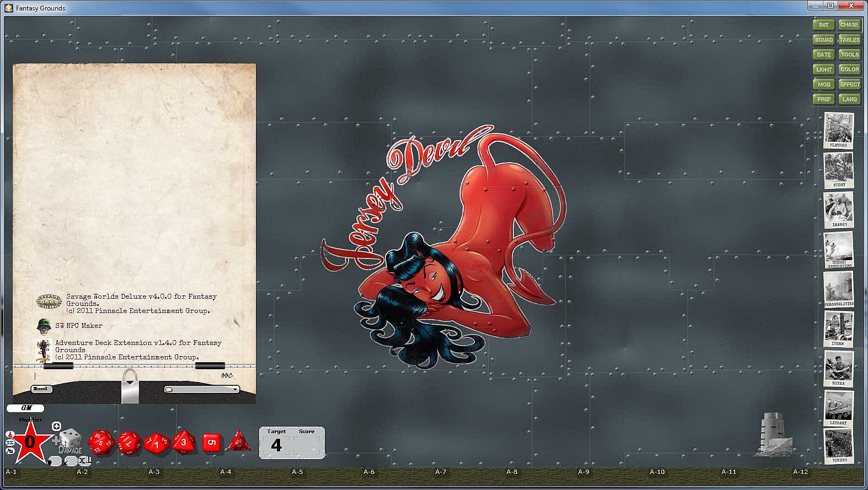The image size is (868, 490).
Task: Select hotkey slot A-8
Action: [x=512, y=472]
